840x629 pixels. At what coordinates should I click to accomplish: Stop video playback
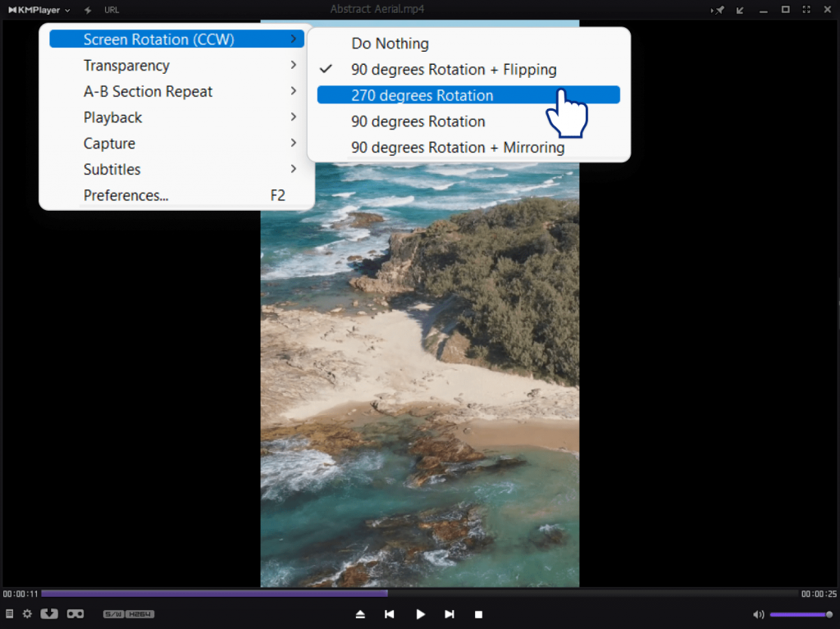click(478, 614)
